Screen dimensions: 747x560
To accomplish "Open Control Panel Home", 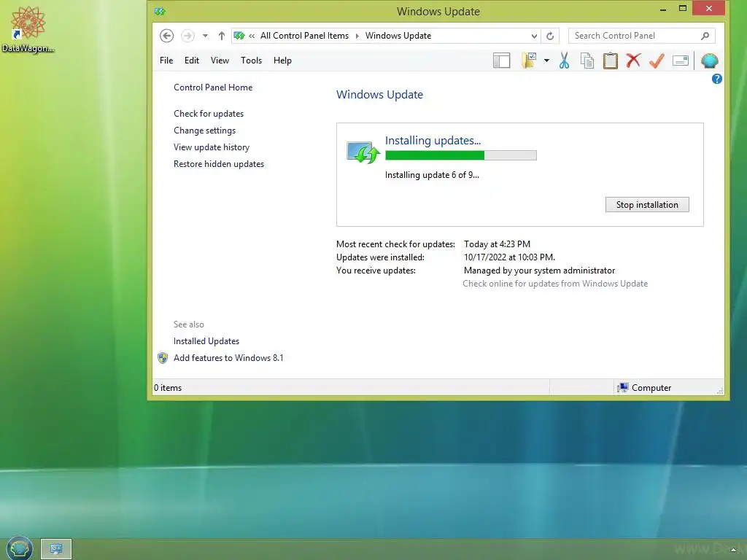I will click(213, 87).
